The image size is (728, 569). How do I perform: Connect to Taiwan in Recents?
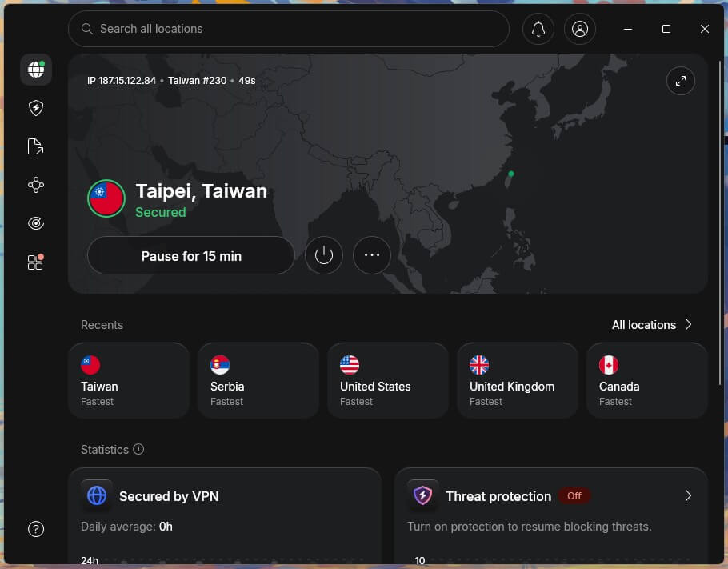[x=129, y=380]
